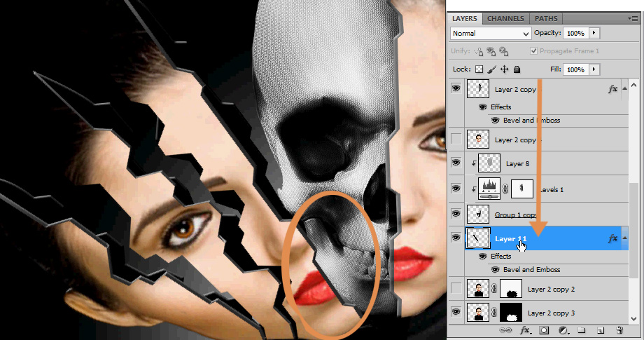This screenshot has width=644, height=340.
Task: Create a new group with the folder icon
Action: [581, 330]
